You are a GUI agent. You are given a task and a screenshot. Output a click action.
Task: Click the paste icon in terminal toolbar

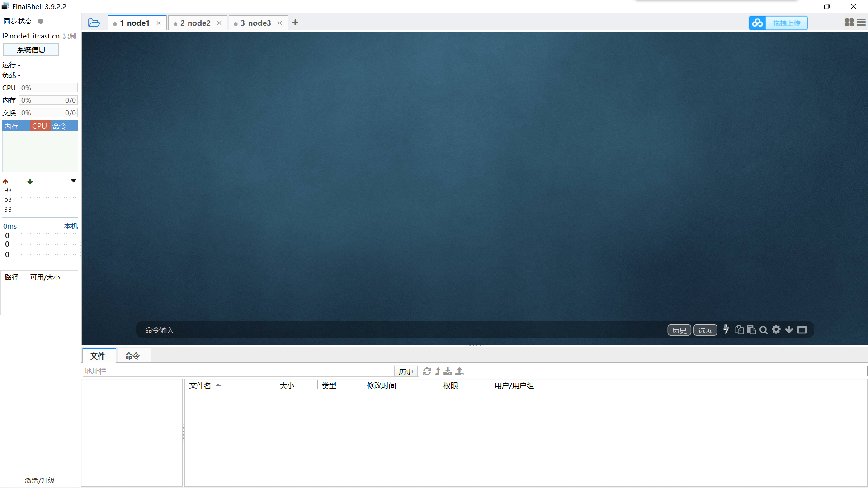[x=751, y=330]
